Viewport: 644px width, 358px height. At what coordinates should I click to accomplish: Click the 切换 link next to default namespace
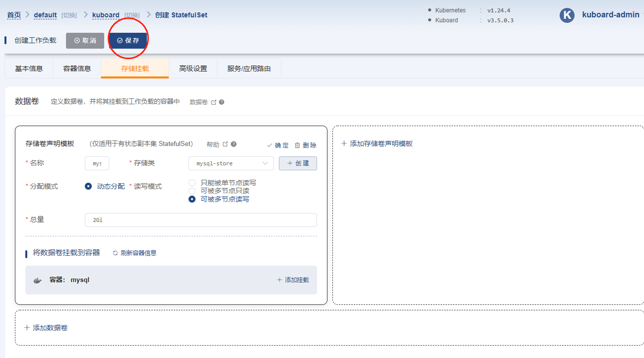(69, 15)
